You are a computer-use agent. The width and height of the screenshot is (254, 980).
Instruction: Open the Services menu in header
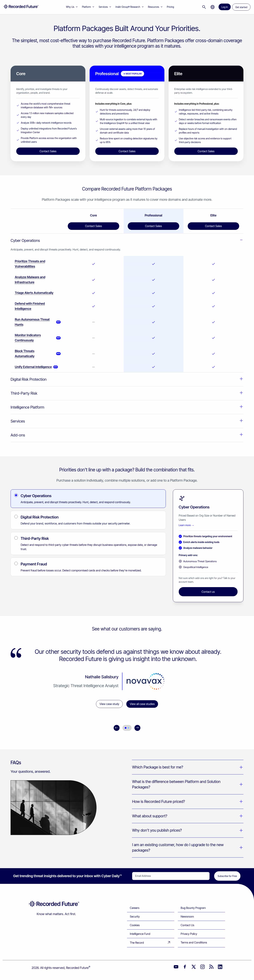coord(105,7)
